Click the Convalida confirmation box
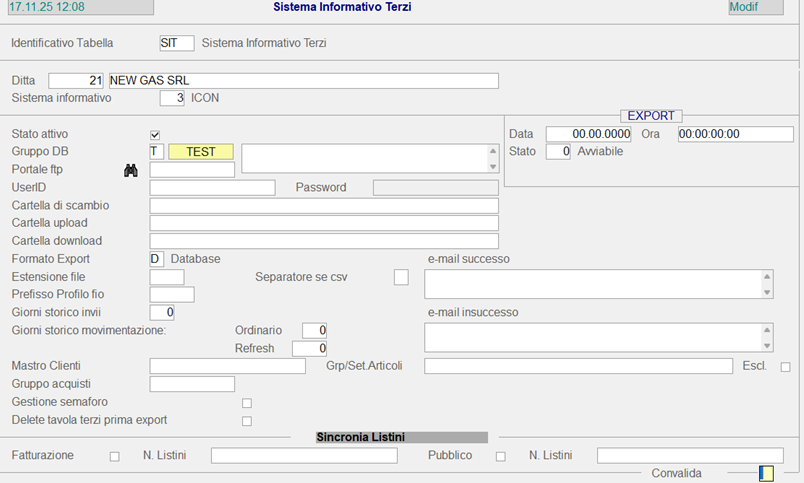The height and width of the screenshot is (483, 804). 766,473
